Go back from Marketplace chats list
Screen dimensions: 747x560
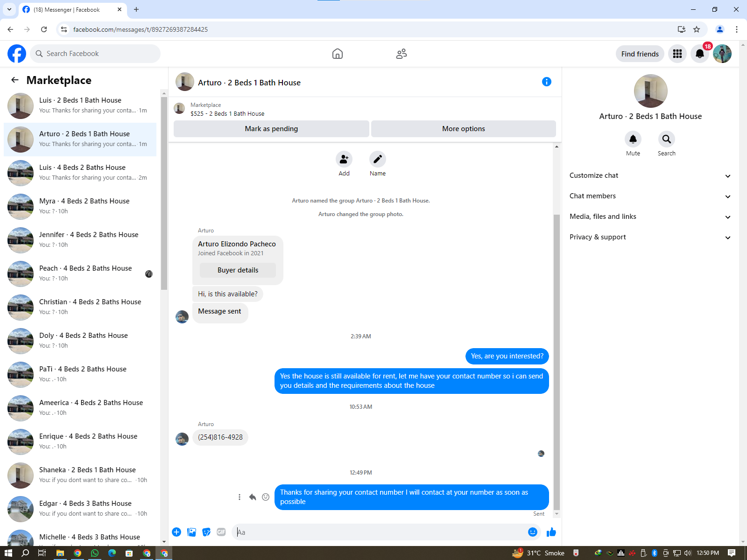click(15, 80)
